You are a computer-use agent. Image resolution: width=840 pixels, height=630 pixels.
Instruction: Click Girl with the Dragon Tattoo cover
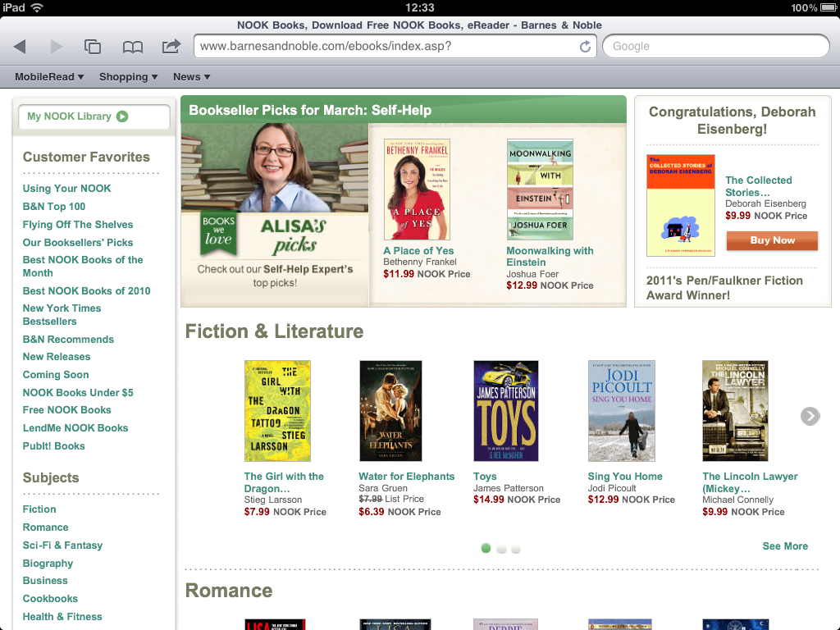277,411
